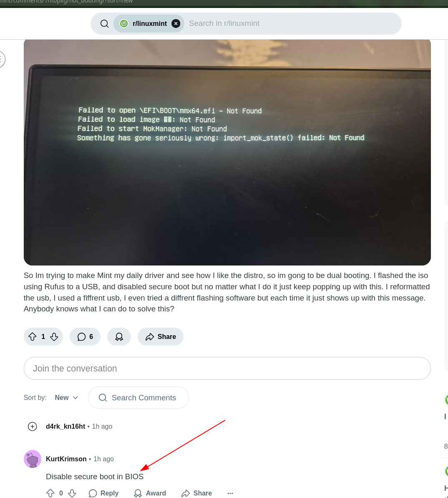
Task: Upvote KurtKrimson's comment
Action: (50, 493)
